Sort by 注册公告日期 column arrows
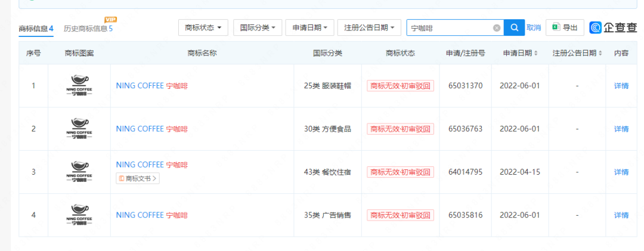This screenshot has width=644, height=251. 600,53
